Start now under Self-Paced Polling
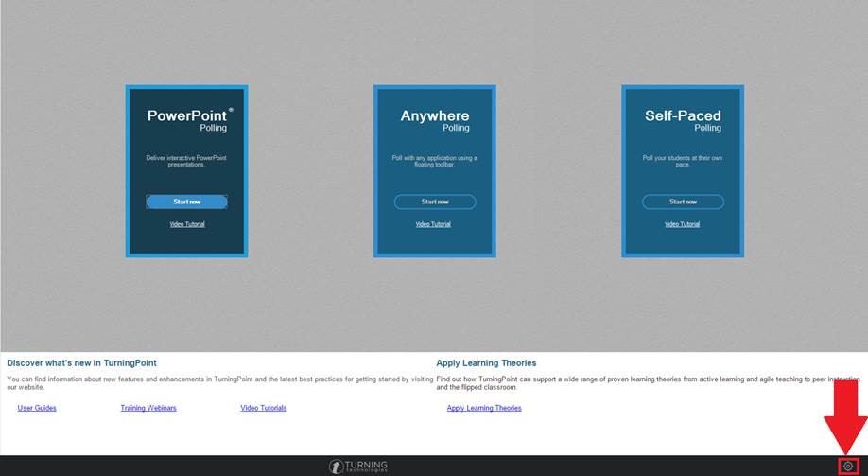Viewport: 868px width, 476px height. point(683,202)
